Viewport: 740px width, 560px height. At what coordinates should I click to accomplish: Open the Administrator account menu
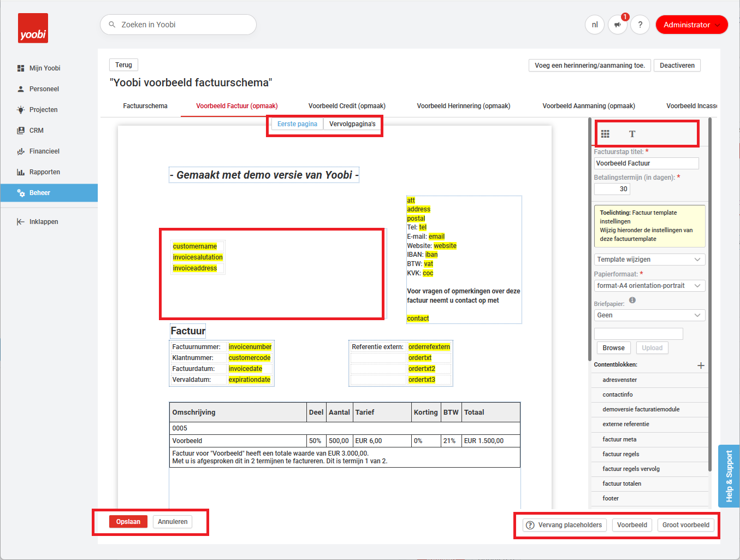pos(691,25)
